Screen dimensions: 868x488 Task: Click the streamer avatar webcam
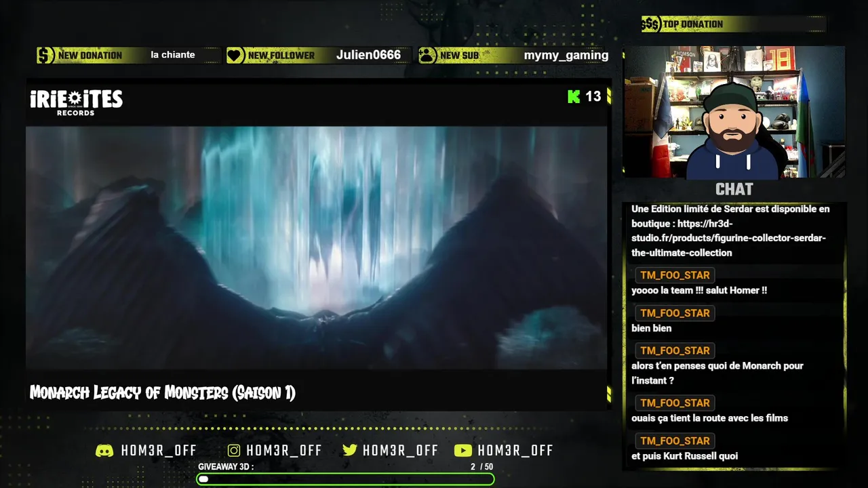pyautogui.click(x=734, y=112)
